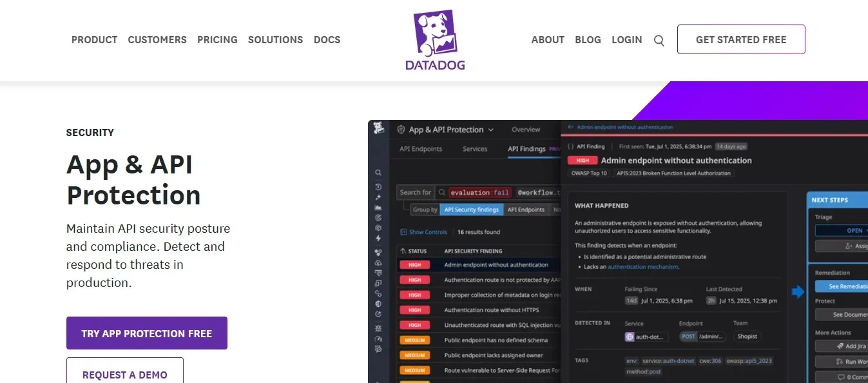The image size is (868, 383).
Task: Go to the BLOG page
Action: pos(588,40)
